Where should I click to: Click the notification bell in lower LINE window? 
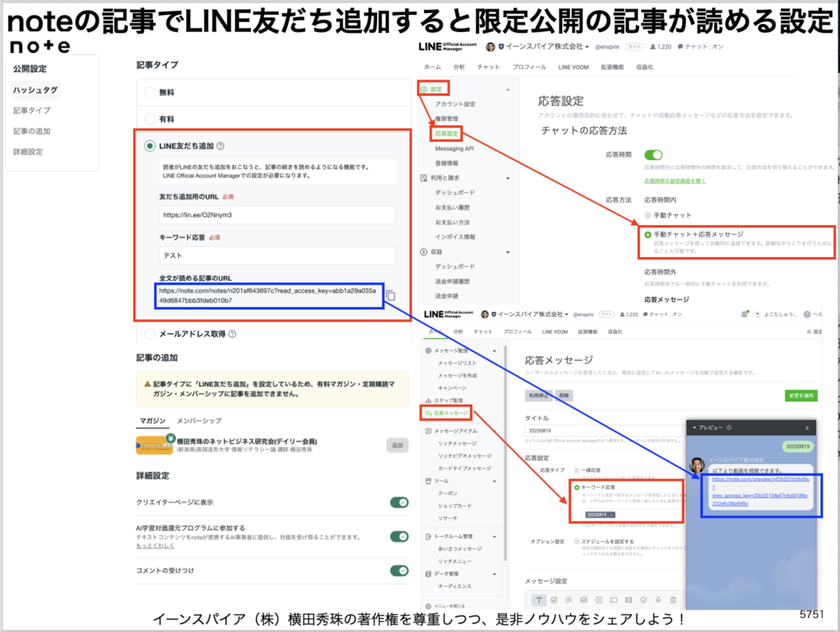point(744,314)
